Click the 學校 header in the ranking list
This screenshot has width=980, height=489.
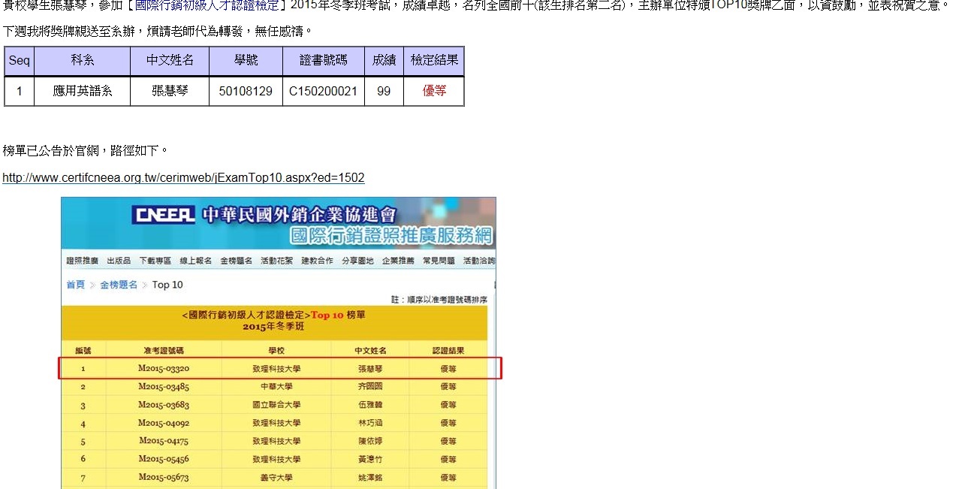276,350
